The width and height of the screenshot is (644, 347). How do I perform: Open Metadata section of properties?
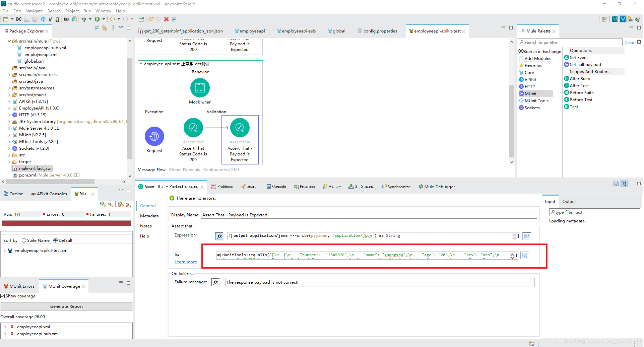coord(149,216)
